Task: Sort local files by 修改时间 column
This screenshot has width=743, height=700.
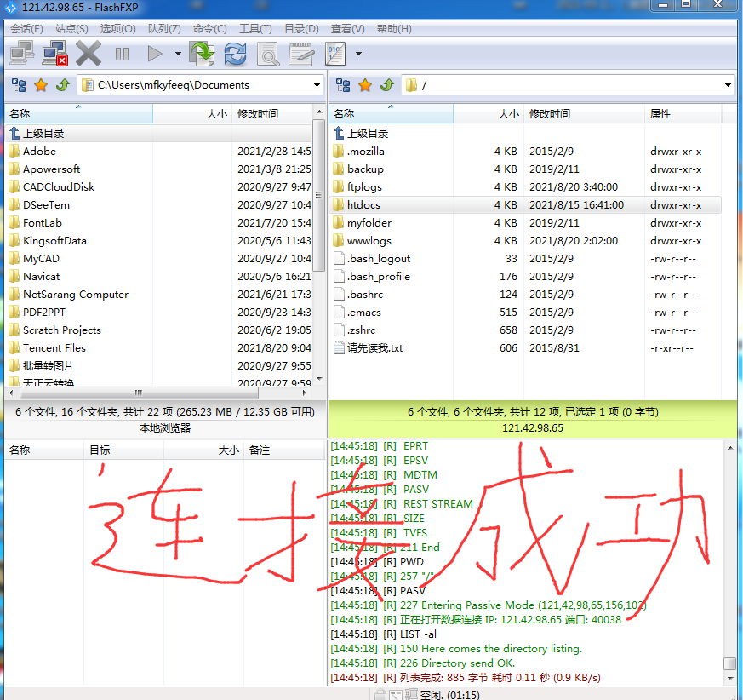Action: [x=272, y=114]
